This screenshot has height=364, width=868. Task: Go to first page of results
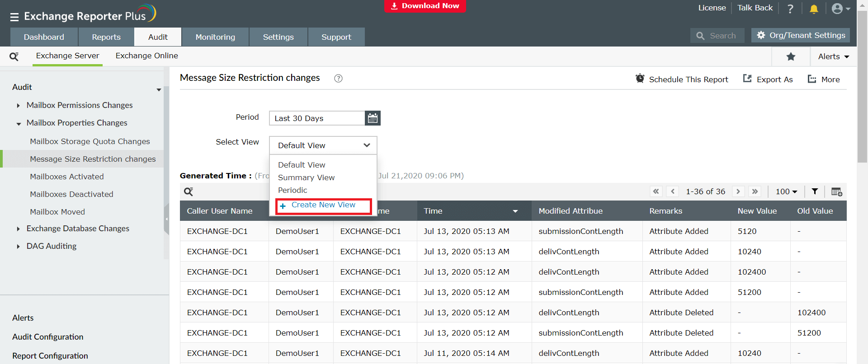[x=656, y=191]
